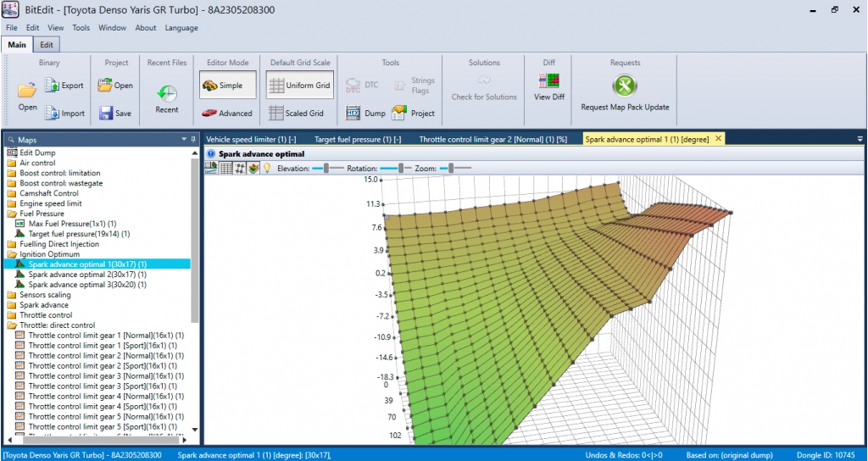Open the Recent files list
Viewport: 868px width, 461px height.
[167, 99]
